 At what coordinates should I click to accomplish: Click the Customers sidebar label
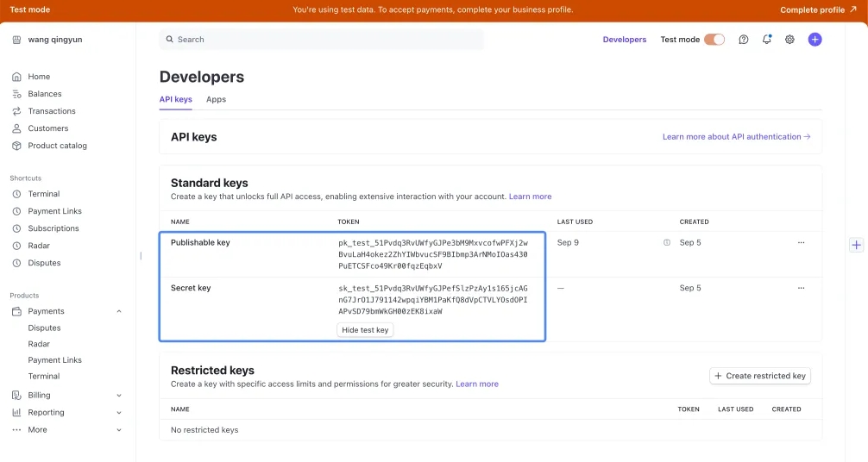[x=48, y=128]
